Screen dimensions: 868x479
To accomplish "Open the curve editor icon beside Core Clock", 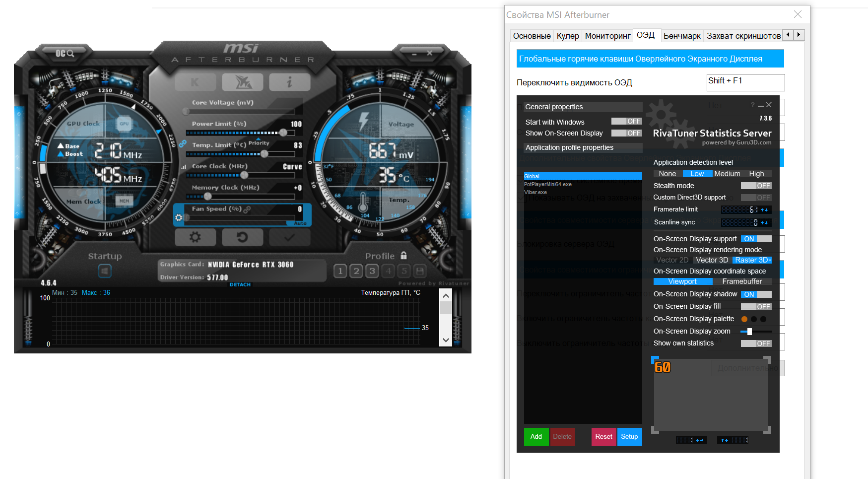I will coord(184,167).
